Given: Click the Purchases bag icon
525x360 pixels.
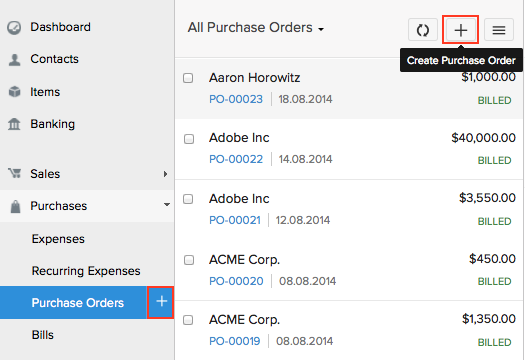Looking at the screenshot, I should pos(15,206).
